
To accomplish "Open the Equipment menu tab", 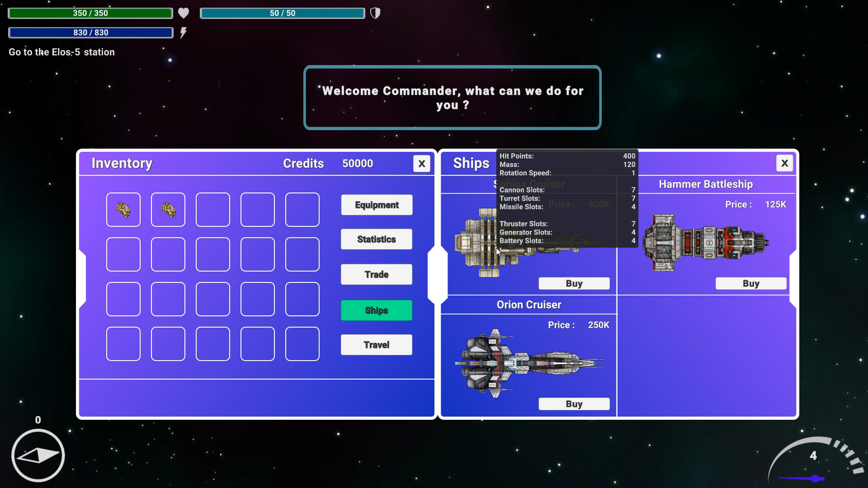I will click(376, 204).
